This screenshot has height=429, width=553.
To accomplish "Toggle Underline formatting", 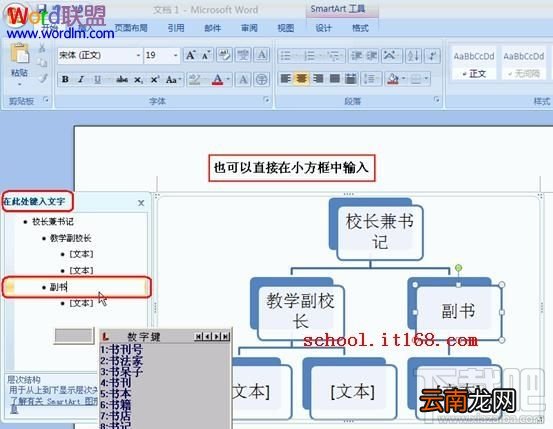I will 98,80.
